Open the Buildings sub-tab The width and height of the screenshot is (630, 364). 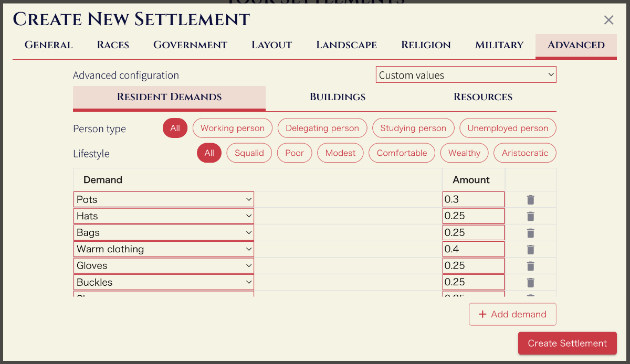(x=338, y=97)
